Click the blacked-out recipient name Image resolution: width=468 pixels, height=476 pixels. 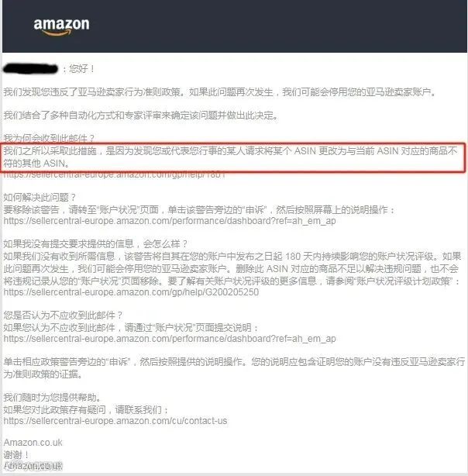30,69
